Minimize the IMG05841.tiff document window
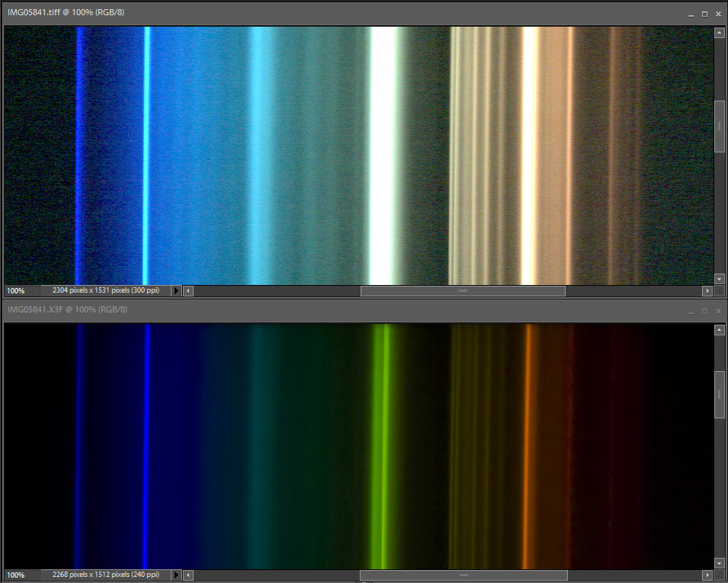 (x=691, y=14)
